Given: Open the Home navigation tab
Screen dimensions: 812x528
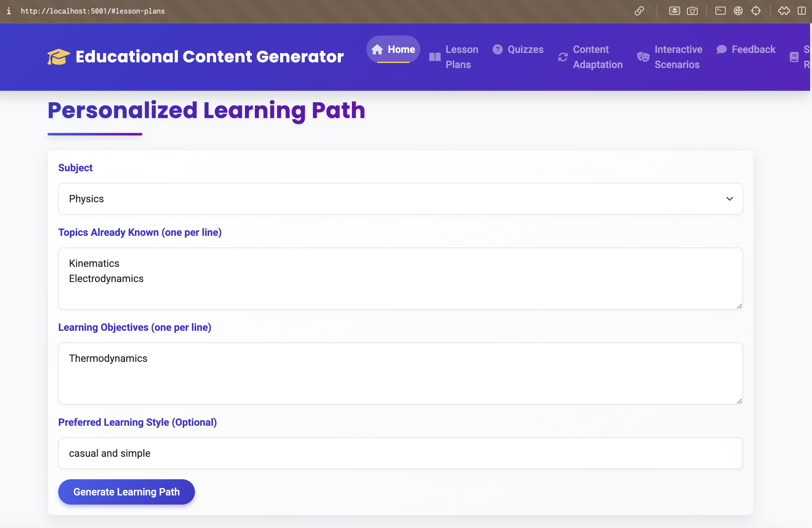Looking at the screenshot, I should [x=393, y=49].
